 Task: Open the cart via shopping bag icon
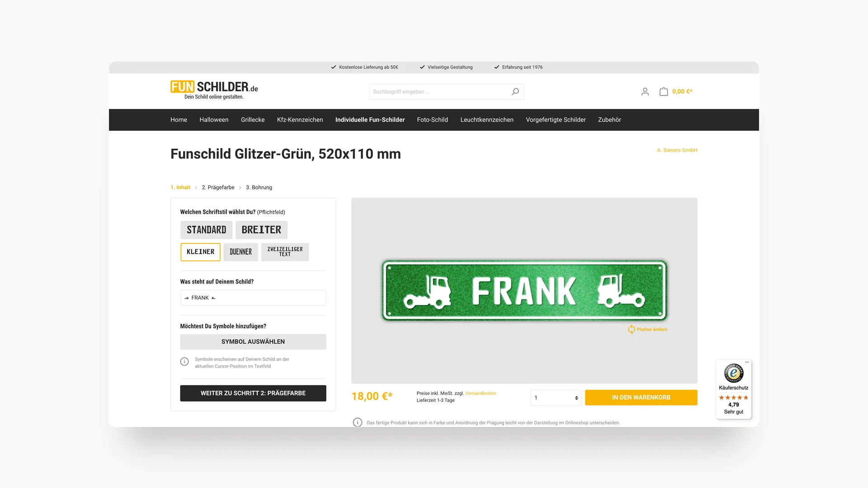(663, 91)
